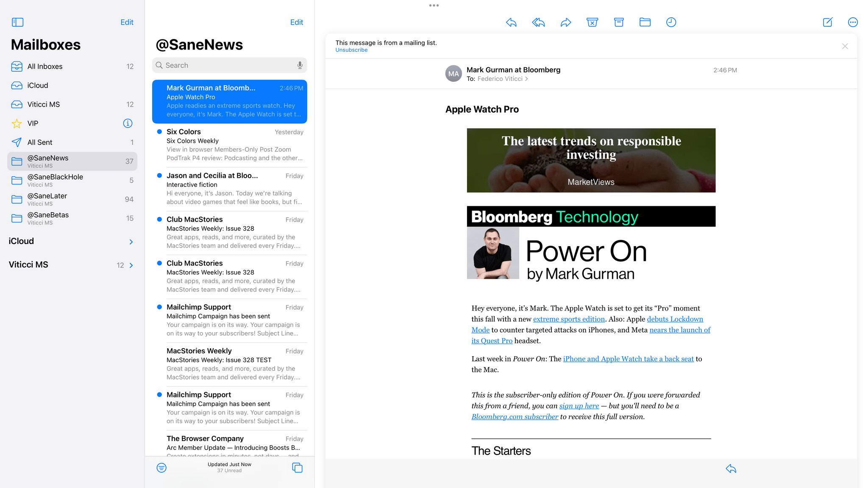This screenshot has width=868, height=488.
Task: Open the Six Colors Weekly email
Action: pos(229,145)
